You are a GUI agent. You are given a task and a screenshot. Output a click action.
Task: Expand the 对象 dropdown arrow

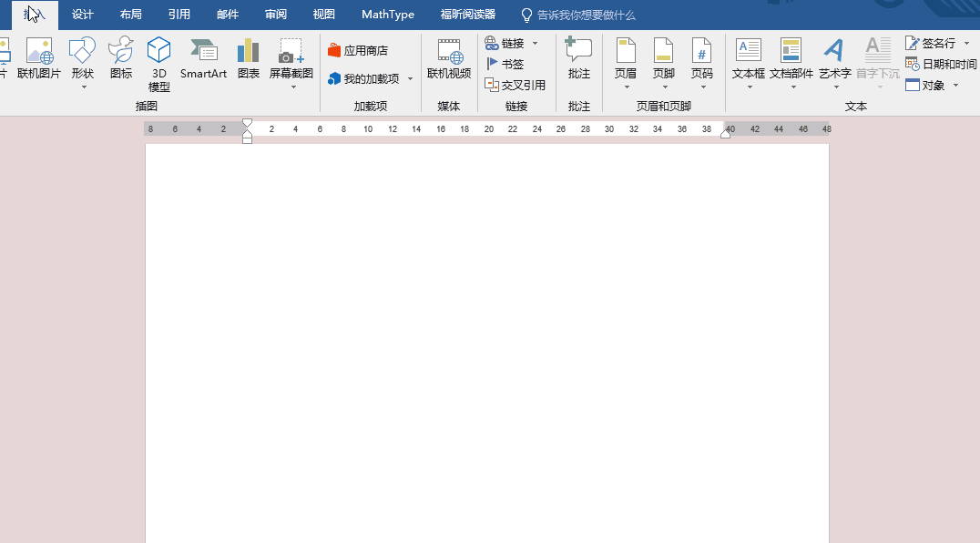click(x=955, y=85)
